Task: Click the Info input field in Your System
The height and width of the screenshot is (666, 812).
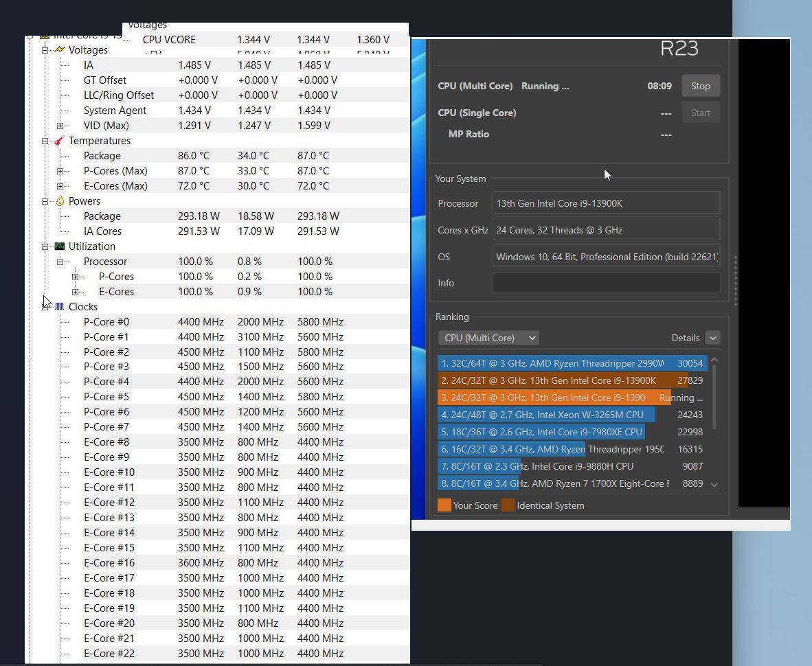Action: pyautogui.click(x=606, y=283)
